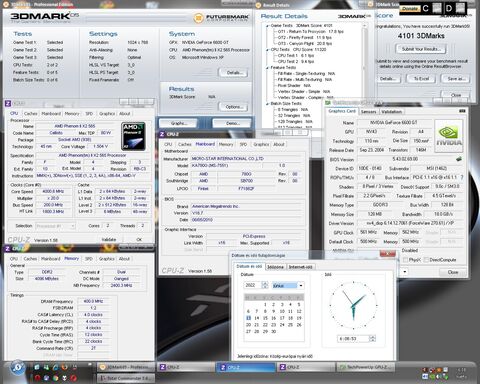Click Save as in the score window
The width and height of the screenshot is (480, 384).
[455, 79]
